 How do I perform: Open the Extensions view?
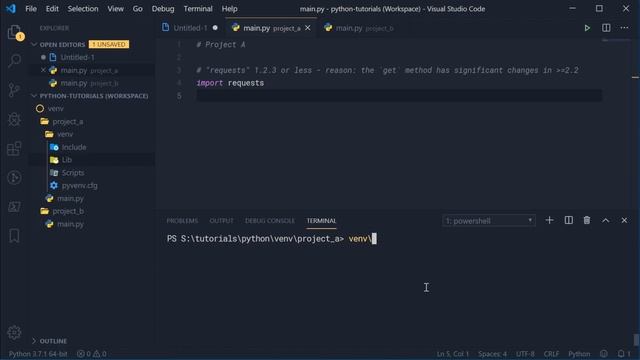14,148
